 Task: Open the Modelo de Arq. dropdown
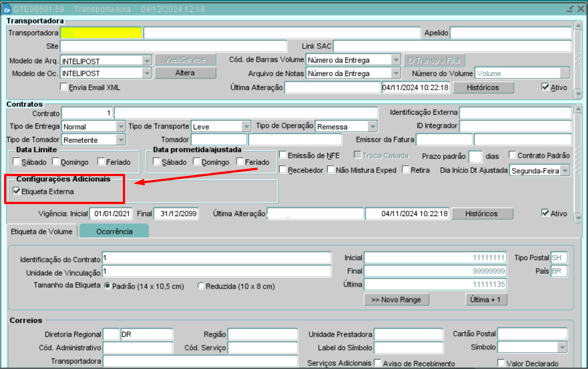click(147, 60)
